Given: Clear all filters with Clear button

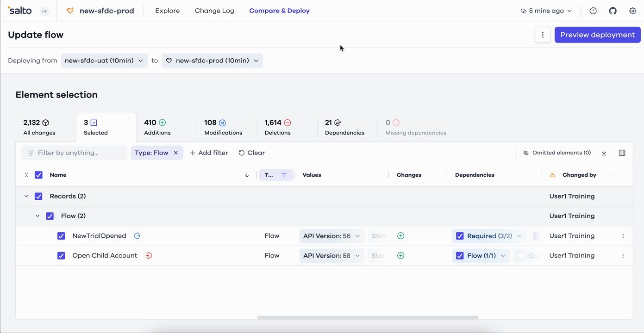Looking at the screenshot, I should pos(252,153).
